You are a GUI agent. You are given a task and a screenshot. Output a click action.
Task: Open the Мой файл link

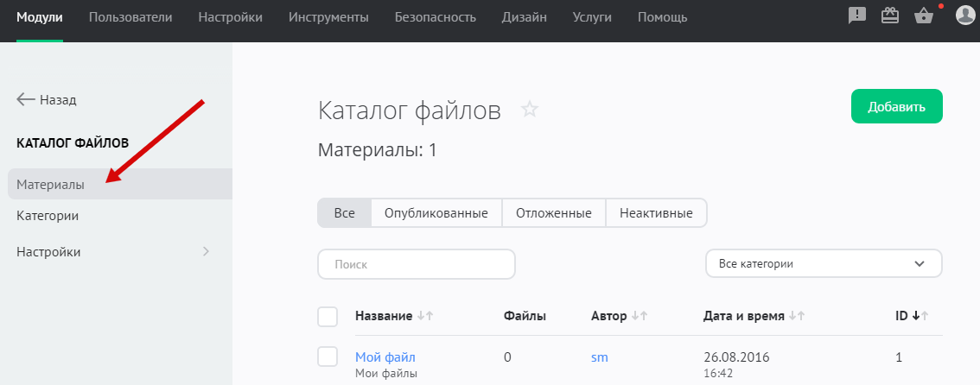pos(385,357)
